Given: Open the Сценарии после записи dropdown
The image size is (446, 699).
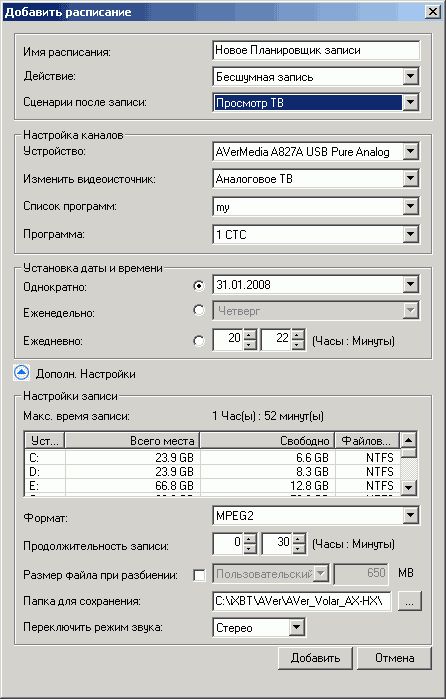Looking at the screenshot, I should pyautogui.click(x=410, y=103).
